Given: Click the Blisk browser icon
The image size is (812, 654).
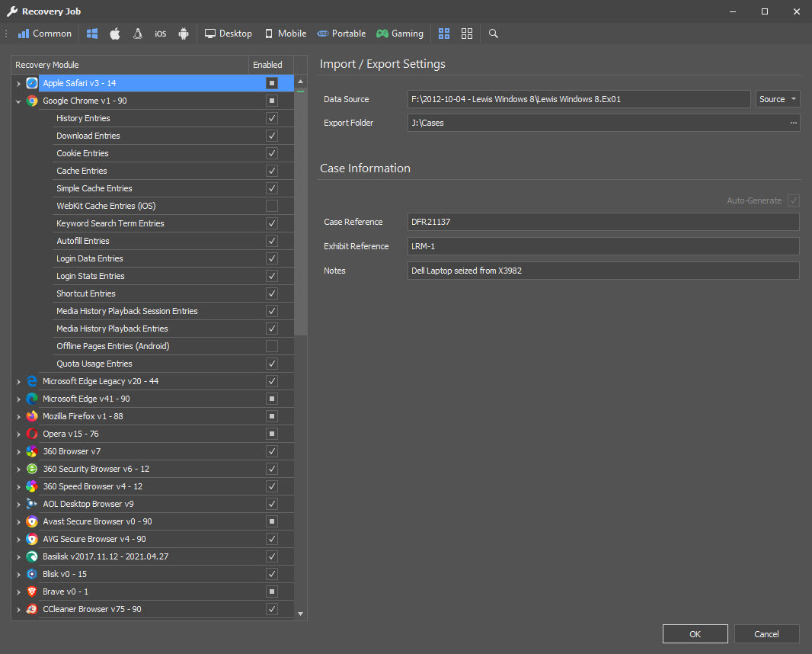Looking at the screenshot, I should [32, 574].
